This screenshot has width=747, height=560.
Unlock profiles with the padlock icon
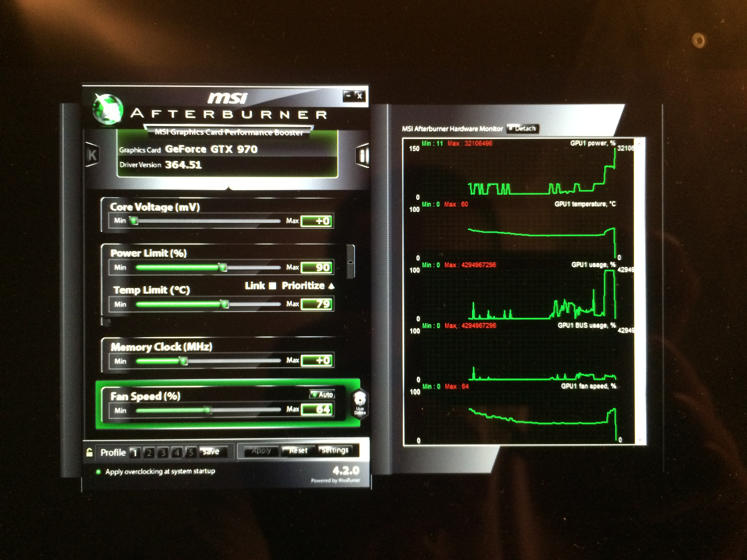pyautogui.click(x=89, y=452)
